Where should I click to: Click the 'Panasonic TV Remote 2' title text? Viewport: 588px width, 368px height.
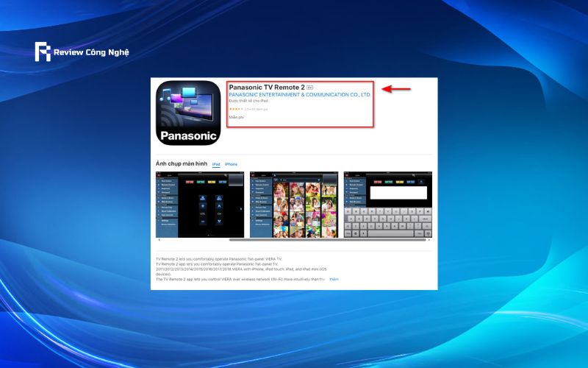(x=267, y=87)
